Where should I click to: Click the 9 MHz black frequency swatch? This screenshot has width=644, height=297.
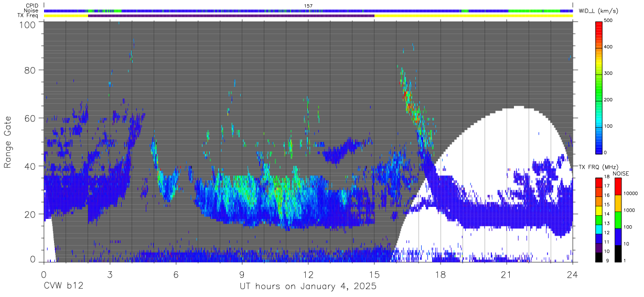[599, 258]
